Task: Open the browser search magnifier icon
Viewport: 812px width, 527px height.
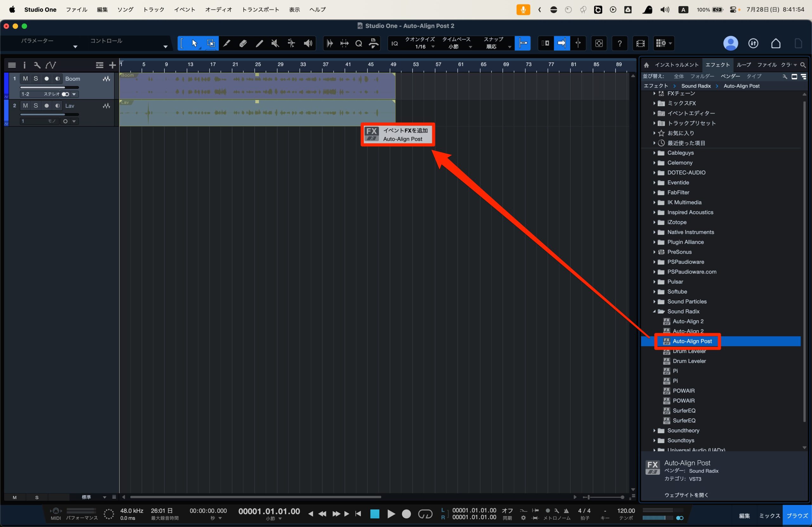Action: tap(803, 65)
